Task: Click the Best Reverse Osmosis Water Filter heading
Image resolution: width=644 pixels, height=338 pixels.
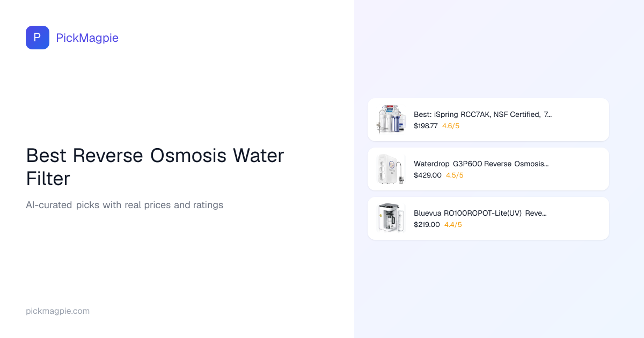Action: click(155, 167)
